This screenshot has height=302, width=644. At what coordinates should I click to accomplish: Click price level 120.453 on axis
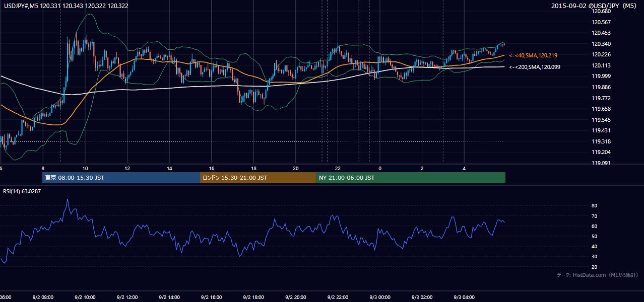pyautogui.click(x=601, y=33)
